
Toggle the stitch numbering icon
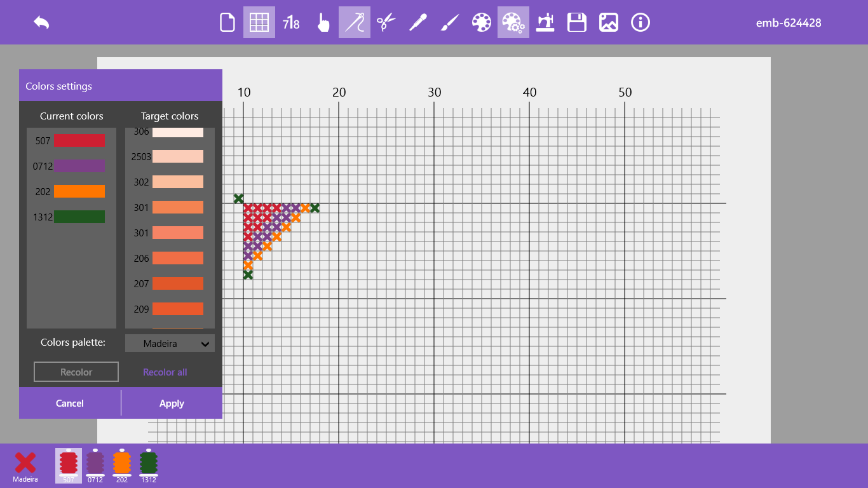291,23
